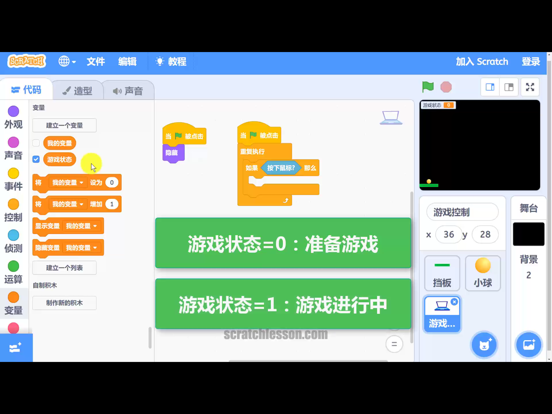Click the 加入 Scratch link
The image size is (552, 414).
point(482,62)
